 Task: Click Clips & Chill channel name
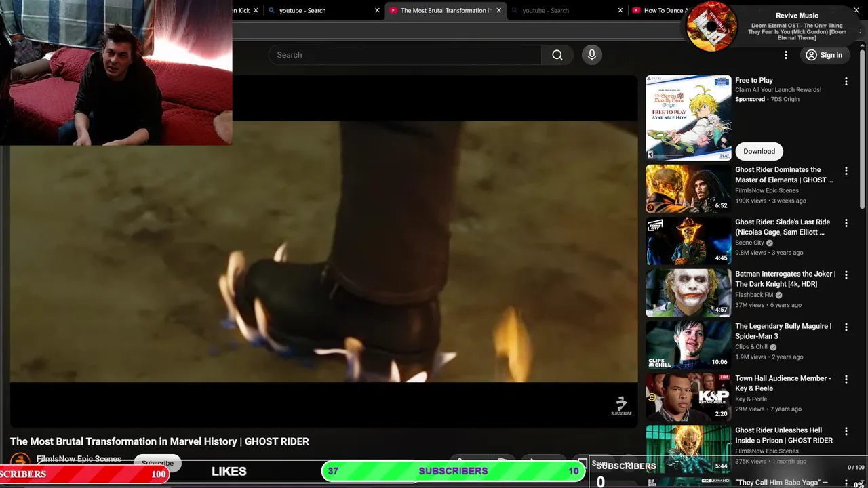coord(751,347)
